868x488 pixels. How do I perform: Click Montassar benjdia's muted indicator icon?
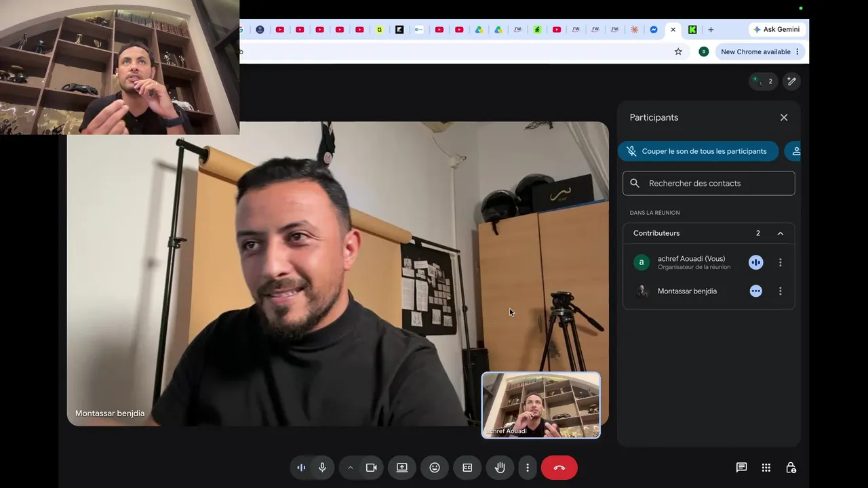756,291
